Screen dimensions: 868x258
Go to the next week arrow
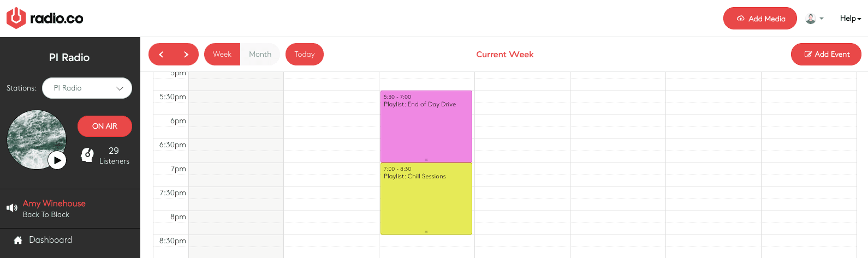(x=186, y=55)
